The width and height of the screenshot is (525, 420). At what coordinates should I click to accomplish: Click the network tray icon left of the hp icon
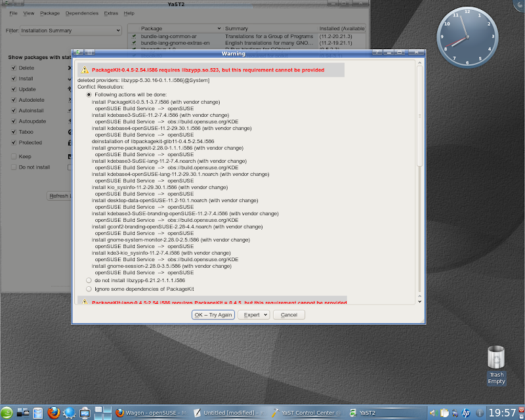pyautogui.click(x=455, y=413)
